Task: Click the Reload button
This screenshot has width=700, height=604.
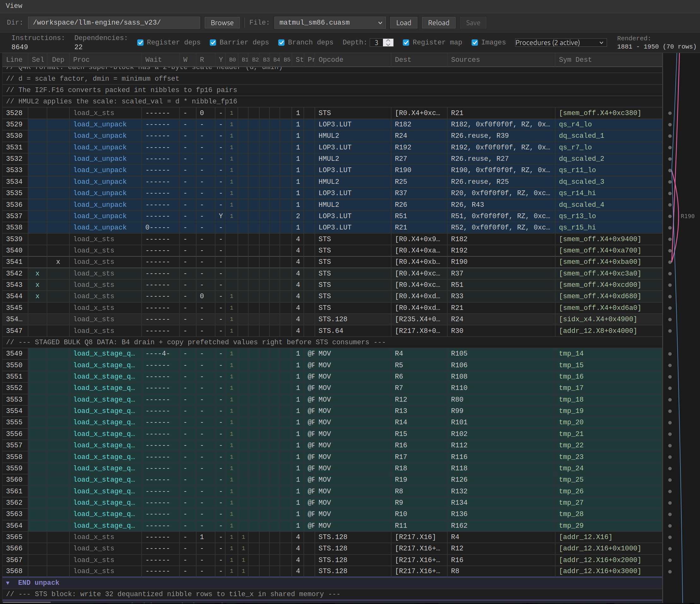Action: coord(438,23)
